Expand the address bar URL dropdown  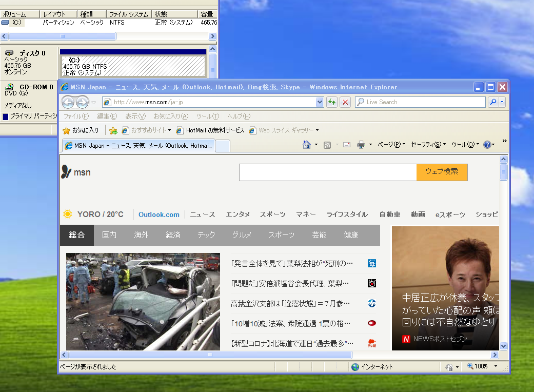coord(320,102)
